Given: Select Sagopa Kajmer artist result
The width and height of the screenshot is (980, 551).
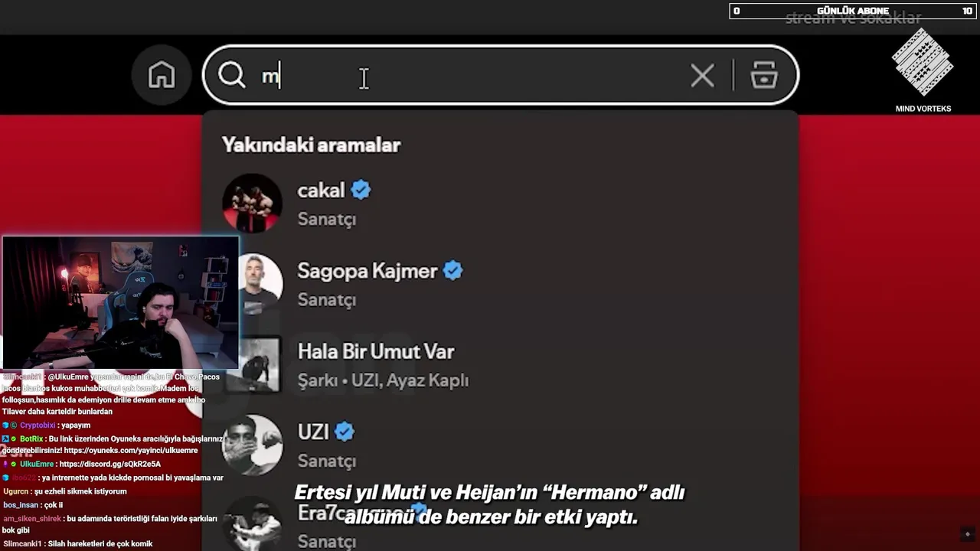Looking at the screenshot, I should pyautogui.click(x=501, y=285).
